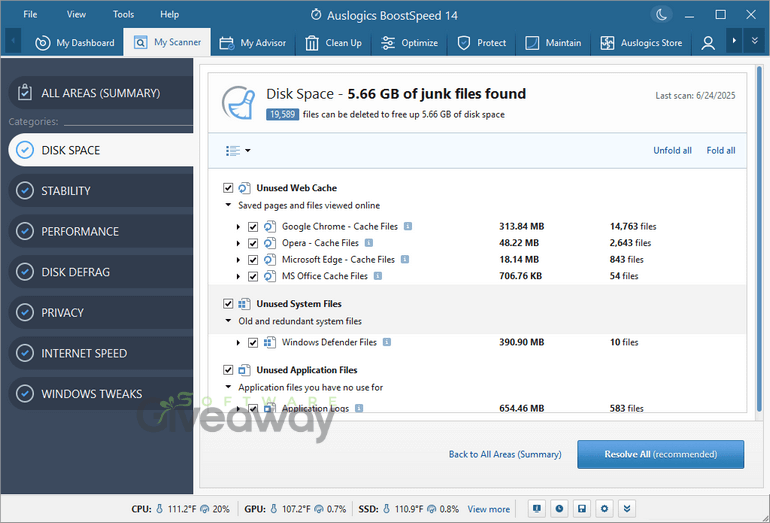Collapse Application files you have no use for
This screenshot has width=770, height=523.
click(228, 387)
